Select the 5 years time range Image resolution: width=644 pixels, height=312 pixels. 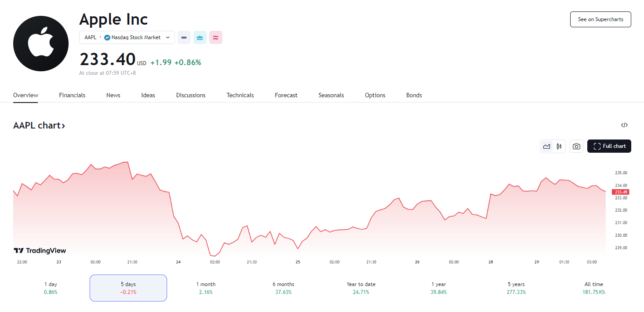(x=516, y=288)
